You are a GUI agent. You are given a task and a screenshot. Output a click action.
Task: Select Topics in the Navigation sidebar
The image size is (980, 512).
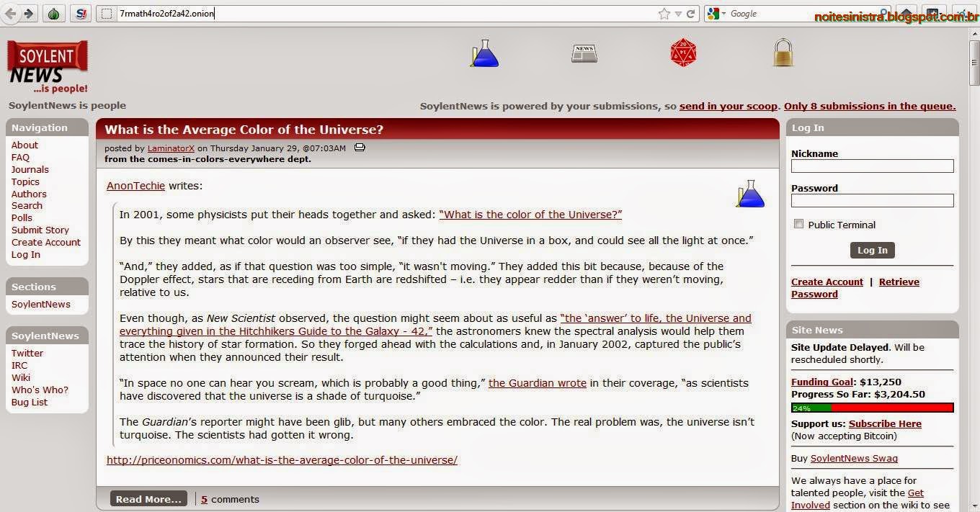click(x=25, y=181)
